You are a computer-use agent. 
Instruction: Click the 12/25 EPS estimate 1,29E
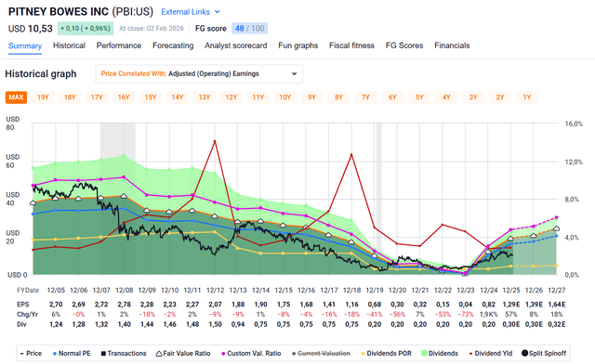[x=511, y=305]
